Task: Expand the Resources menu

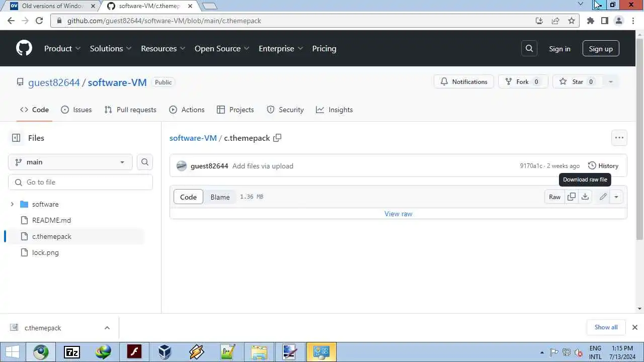Action: coord(163,48)
